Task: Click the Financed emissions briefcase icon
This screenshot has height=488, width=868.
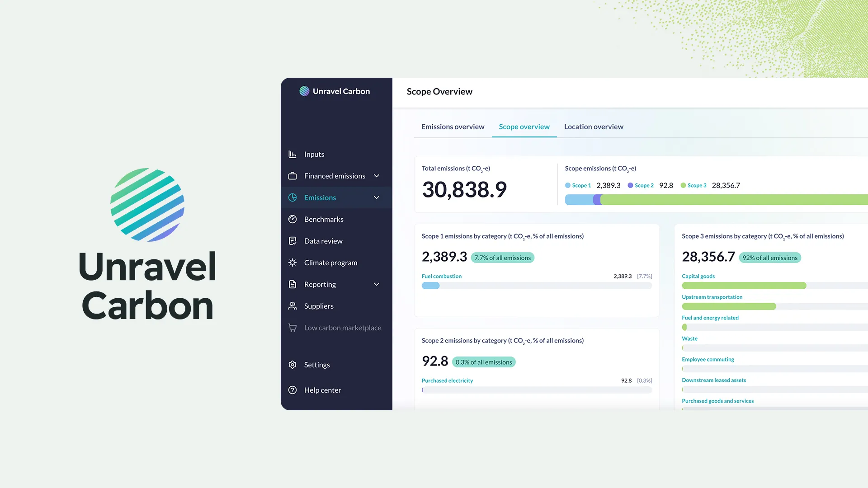Action: point(293,176)
